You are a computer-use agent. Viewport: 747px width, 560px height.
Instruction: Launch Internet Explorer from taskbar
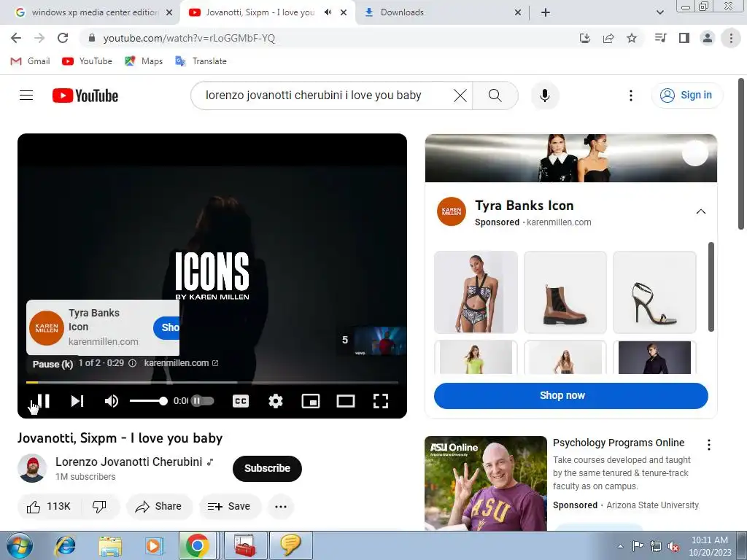pos(65,545)
